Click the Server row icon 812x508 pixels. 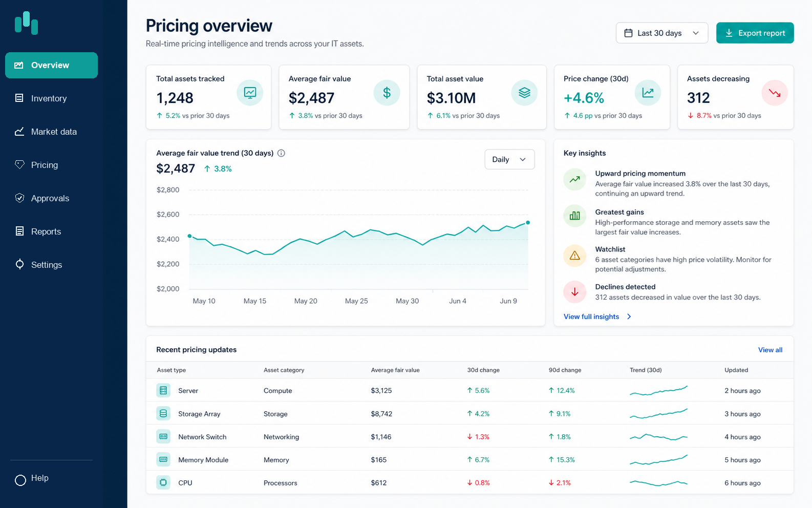point(163,390)
